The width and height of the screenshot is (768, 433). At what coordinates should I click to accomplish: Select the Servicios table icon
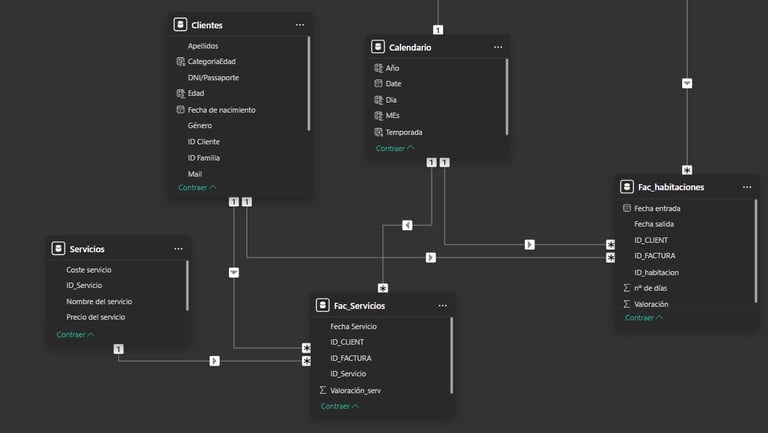tap(58, 248)
